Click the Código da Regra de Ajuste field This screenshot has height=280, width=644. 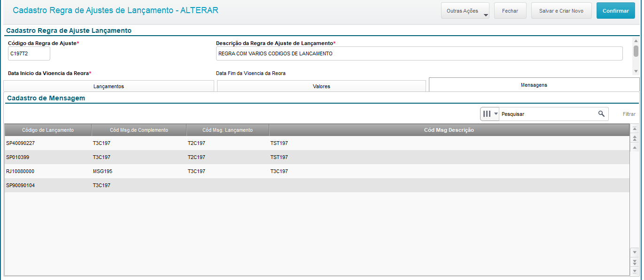[29, 53]
